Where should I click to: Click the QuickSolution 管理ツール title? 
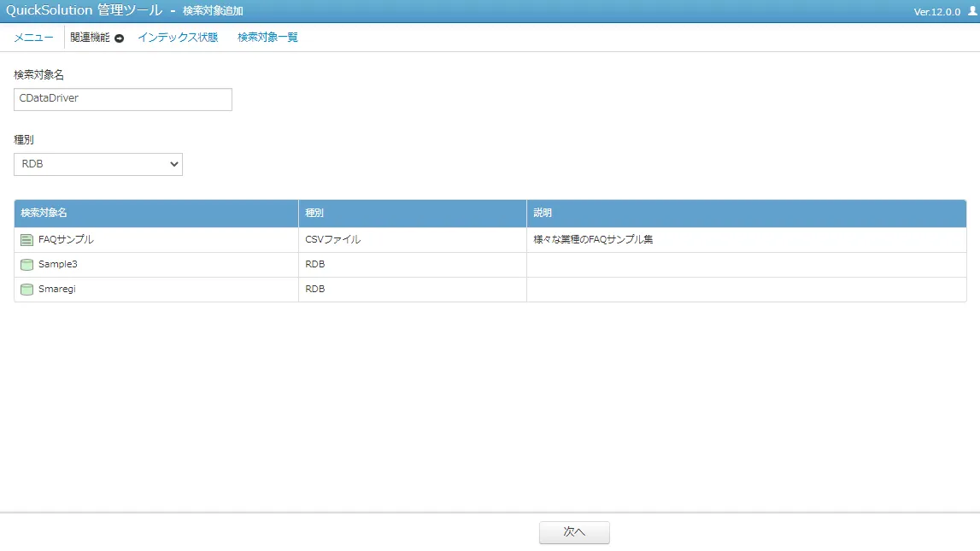[84, 10]
